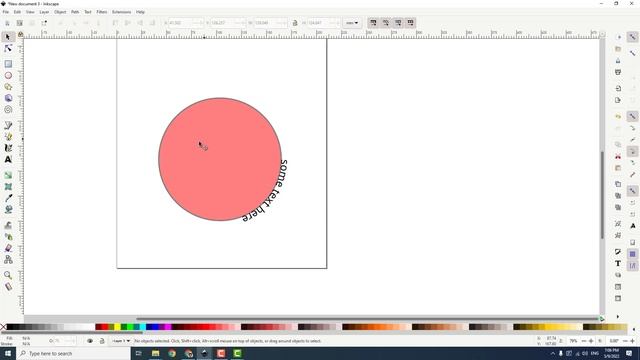Image resolution: width=640 pixels, height=360 pixels.
Task: Toggle snap to cusp nodes
Action: tap(632, 152)
